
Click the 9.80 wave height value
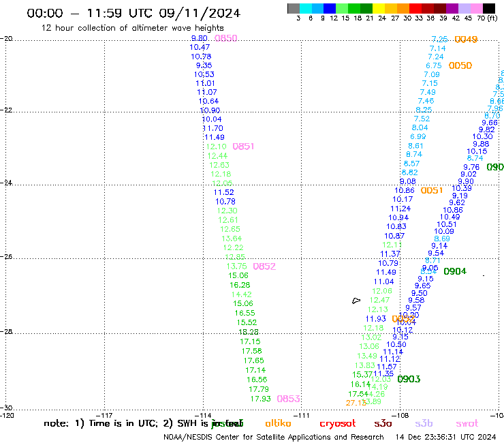pos(200,38)
